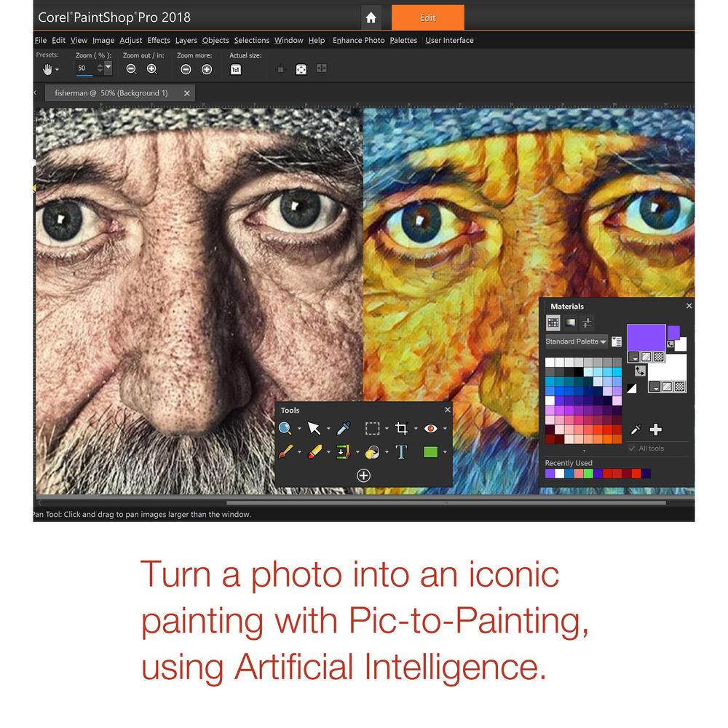
Task: Open the Zoom percent dropdown arrow
Action: (x=108, y=68)
